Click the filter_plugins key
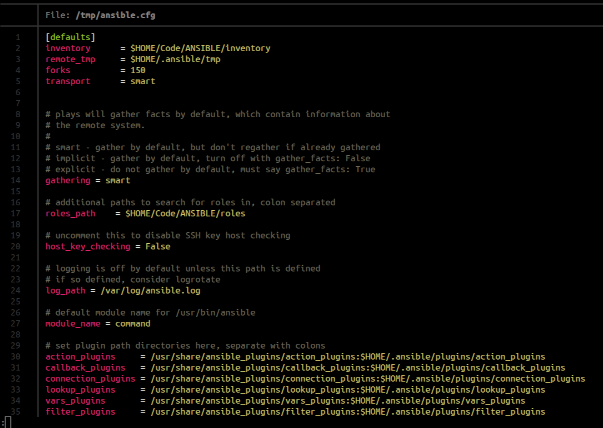This screenshot has height=428, width=603. [80, 412]
